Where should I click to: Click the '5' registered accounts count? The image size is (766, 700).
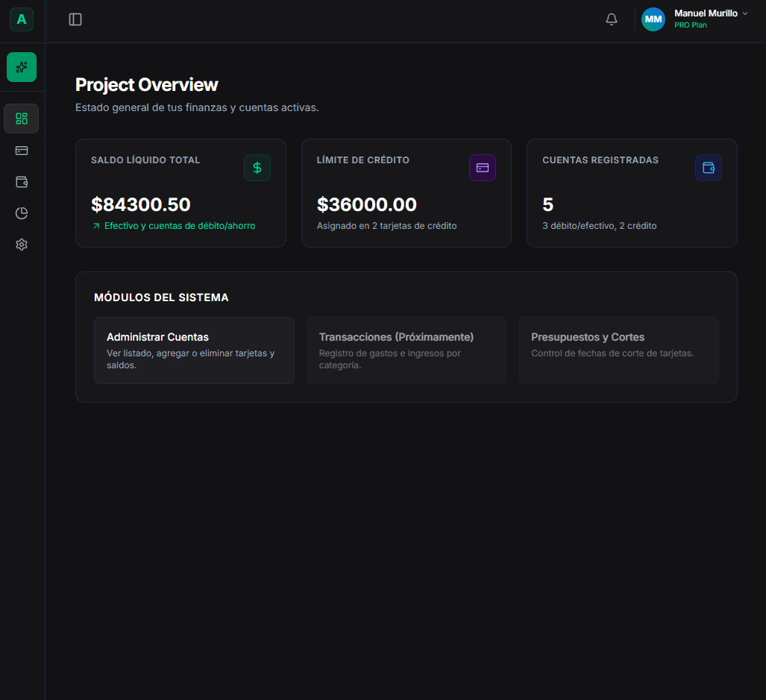tap(547, 204)
